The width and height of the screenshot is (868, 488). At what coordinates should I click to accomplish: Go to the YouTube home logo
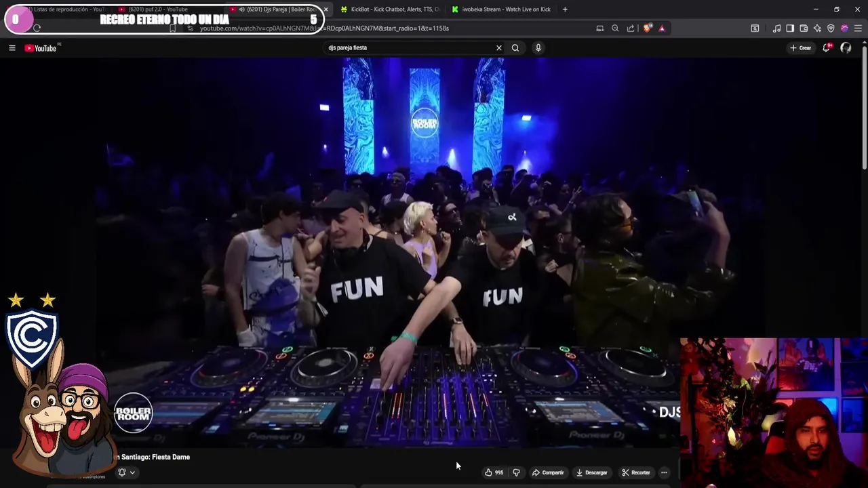[x=41, y=48]
